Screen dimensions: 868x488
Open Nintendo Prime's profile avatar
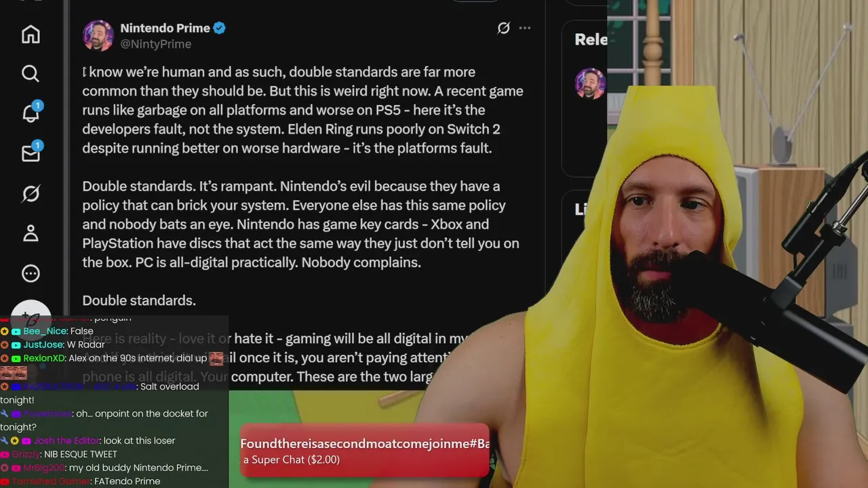(x=98, y=35)
